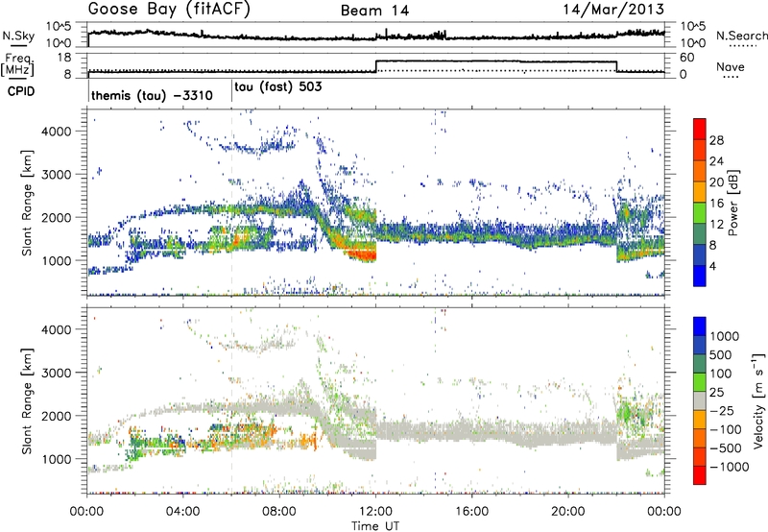Click the '08:00' time axis tick label
This screenshot has height=532, width=768.
click(279, 512)
